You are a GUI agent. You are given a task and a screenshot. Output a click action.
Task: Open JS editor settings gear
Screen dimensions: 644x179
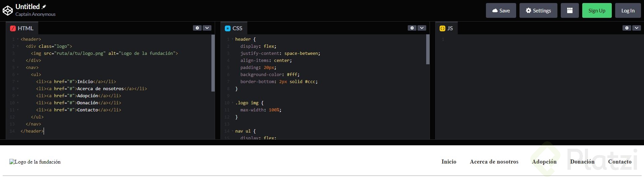pos(627,28)
